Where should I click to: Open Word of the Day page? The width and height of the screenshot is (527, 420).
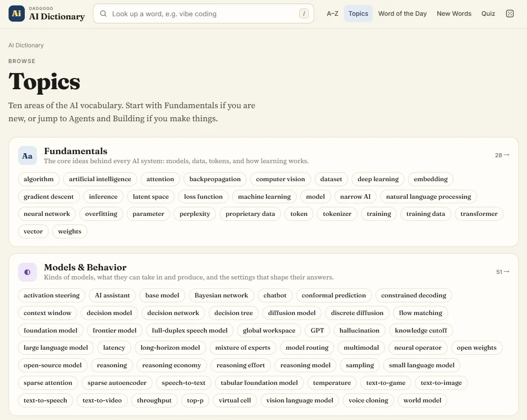(x=402, y=14)
